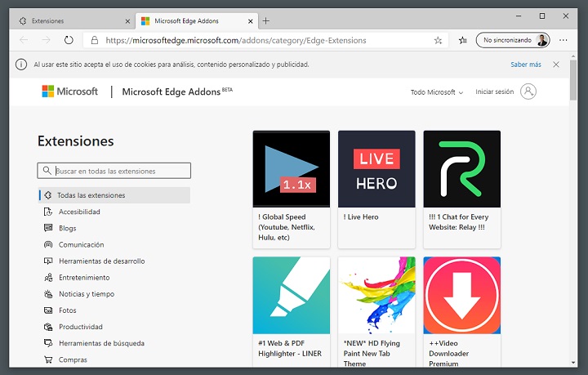Viewport: 588px width, 375px height.
Task: Close the Microsoft Edge Addons tab
Action: [x=251, y=21]
